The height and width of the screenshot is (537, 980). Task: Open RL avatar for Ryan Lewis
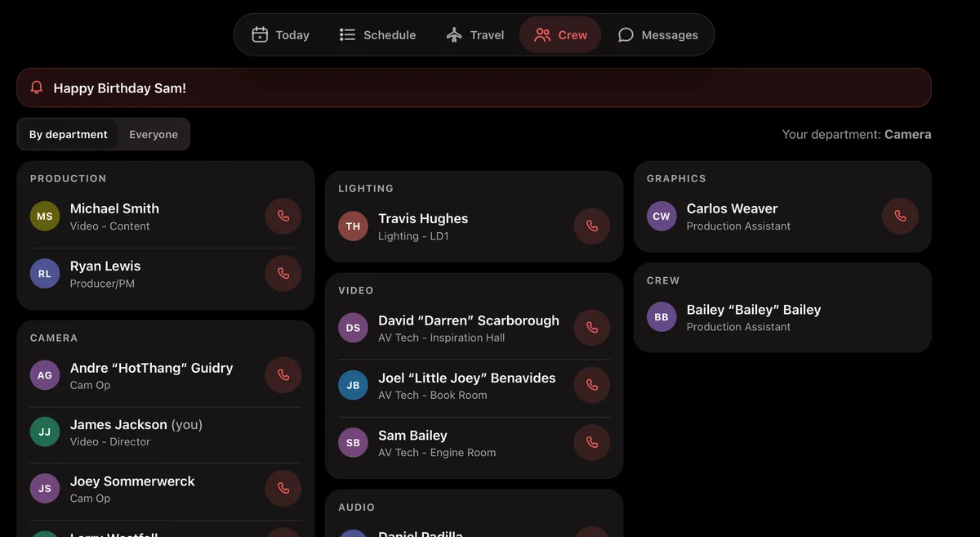tap(45, 274)
